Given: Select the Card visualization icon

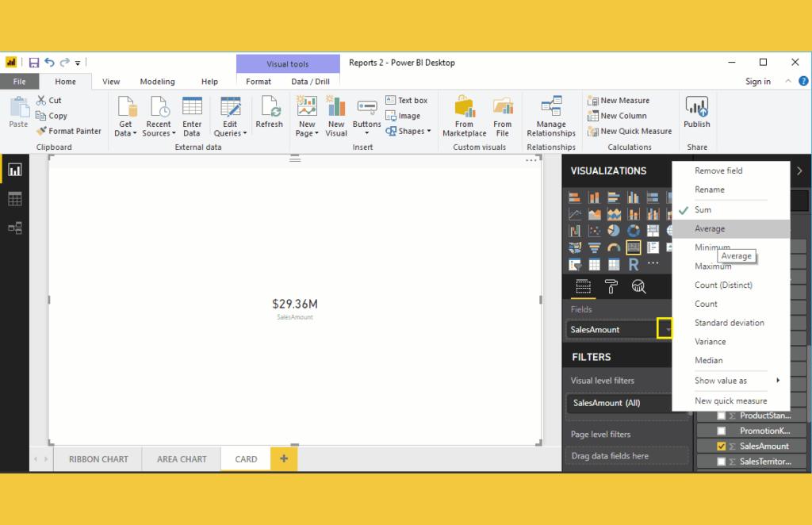Looking at the screenshot, I should [x=634, y=247].
